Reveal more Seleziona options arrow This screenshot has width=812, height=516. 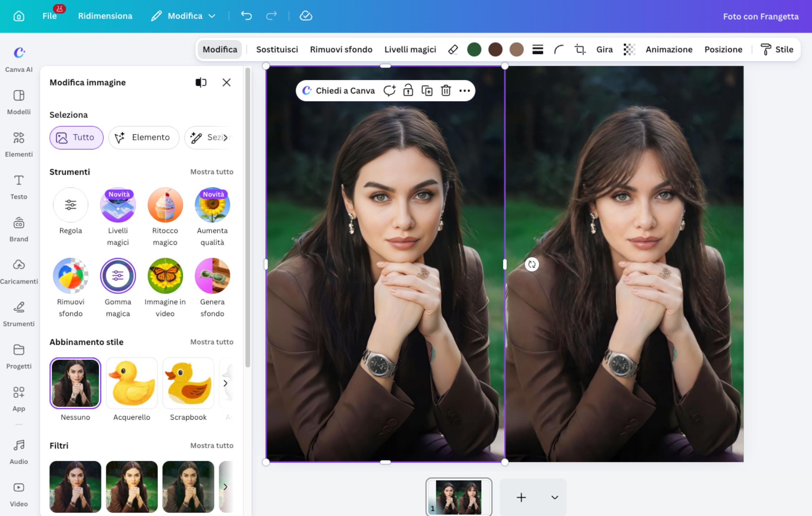click(225, 138)
